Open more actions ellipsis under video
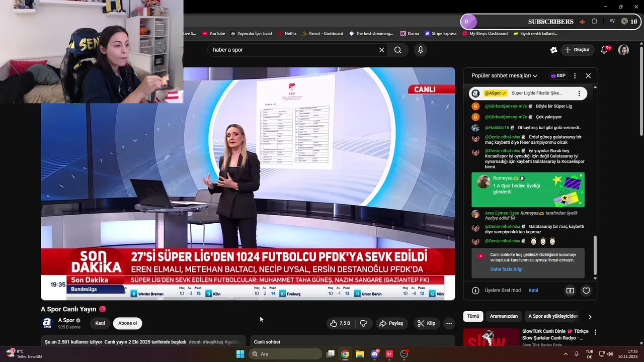 point(449,323)
